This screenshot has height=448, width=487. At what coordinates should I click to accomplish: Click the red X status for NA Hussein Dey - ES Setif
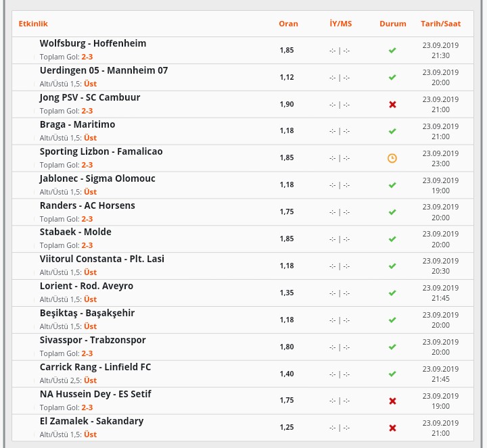click(x=392, y=401)
